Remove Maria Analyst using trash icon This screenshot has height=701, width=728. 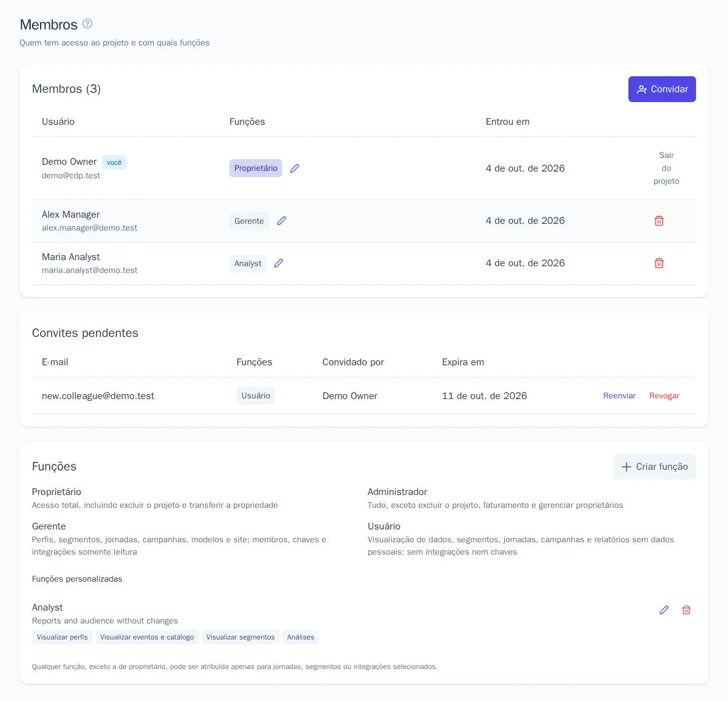pyautogui.click(x=659, y=263)
